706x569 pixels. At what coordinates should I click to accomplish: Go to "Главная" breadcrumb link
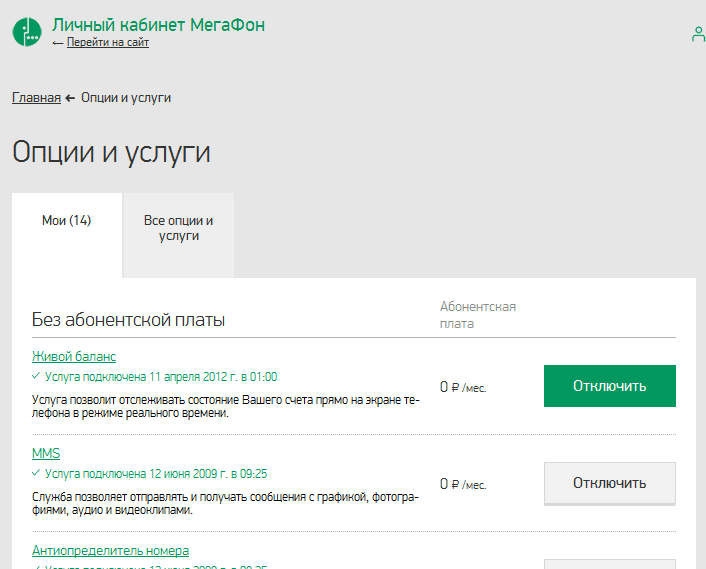coord(36,98)
